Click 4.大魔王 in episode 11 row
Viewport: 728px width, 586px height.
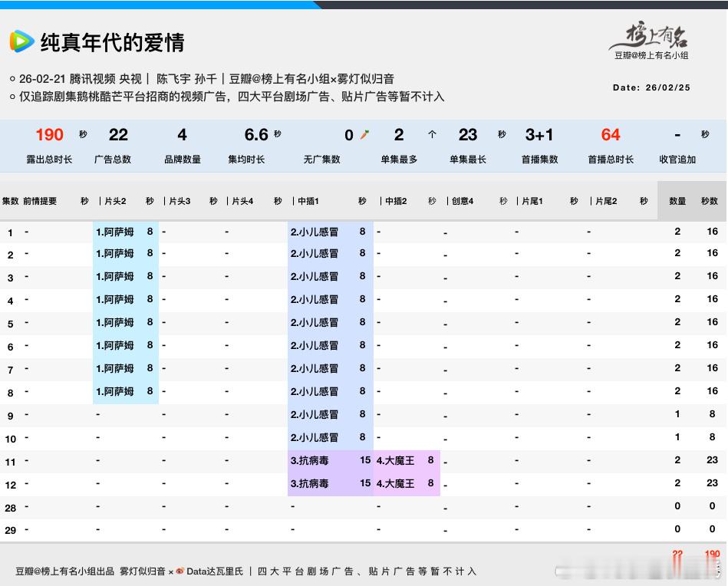point(395,461)
